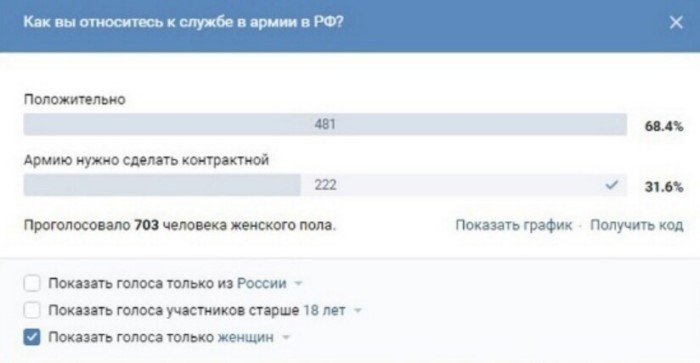
Task: Click the contract army bar with 222 votes
Action: click(x=325, y=185)
